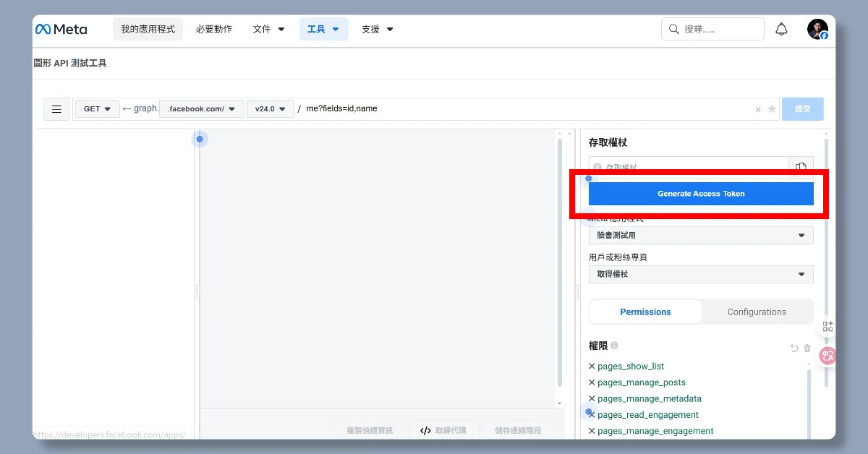
Task: Remove the pages_manage_engagement permission
Action: (x=592, y=431)
